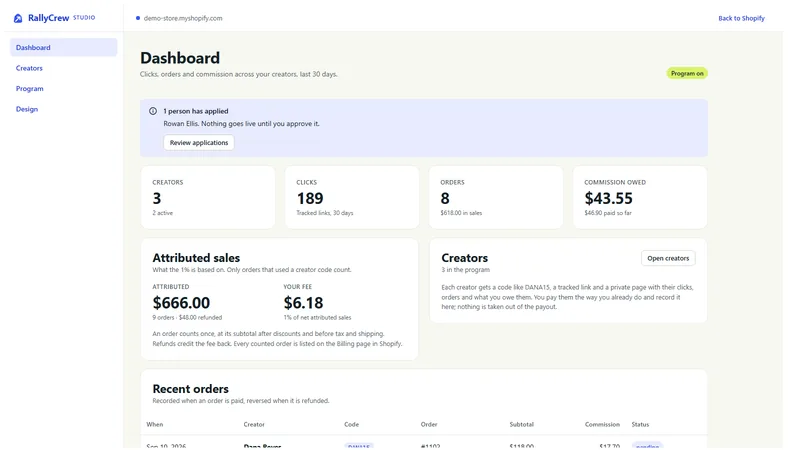Image resolution: width=800 pixels, height=450 pixels.
Task: Click the 2 active text under Creators
Action: coord(162,213)
